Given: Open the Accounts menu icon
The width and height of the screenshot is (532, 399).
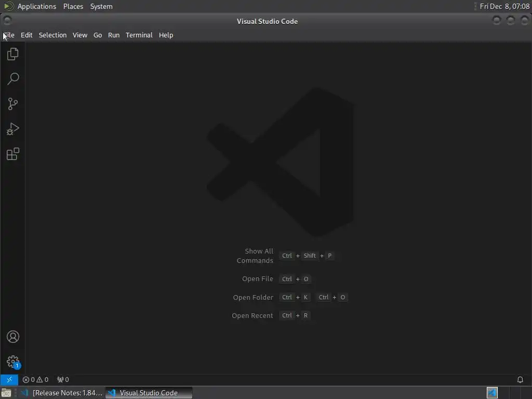Looking at the screenshot, I should coord(13,337).
